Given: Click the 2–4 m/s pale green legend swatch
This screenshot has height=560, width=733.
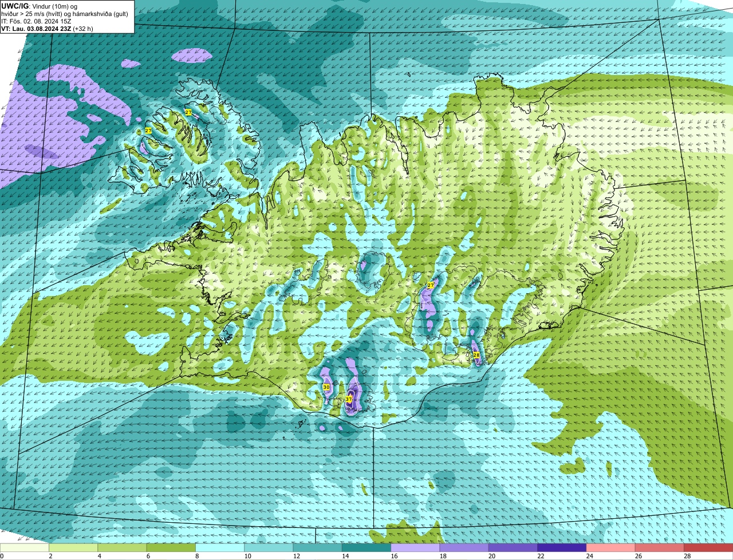Looking at the screenshot, I should click(73, 548).
